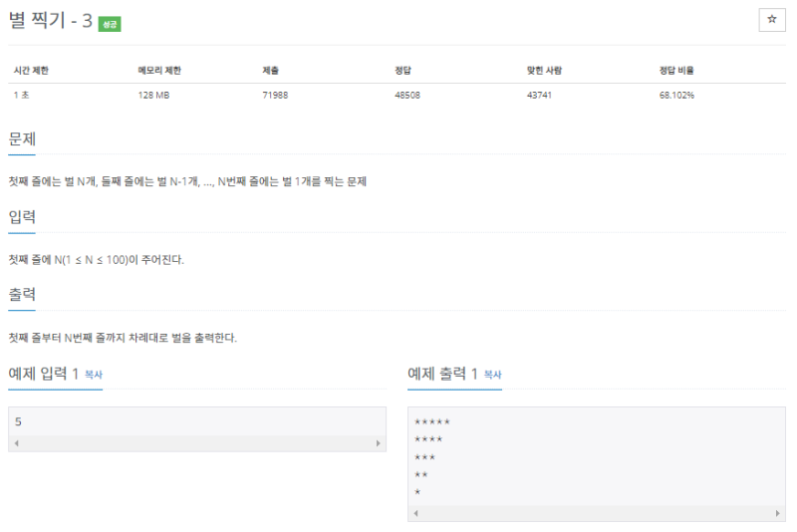The image size is (797, 532).
Task: Copy example input 1 via 복사 link
Action: click(94, 375)
